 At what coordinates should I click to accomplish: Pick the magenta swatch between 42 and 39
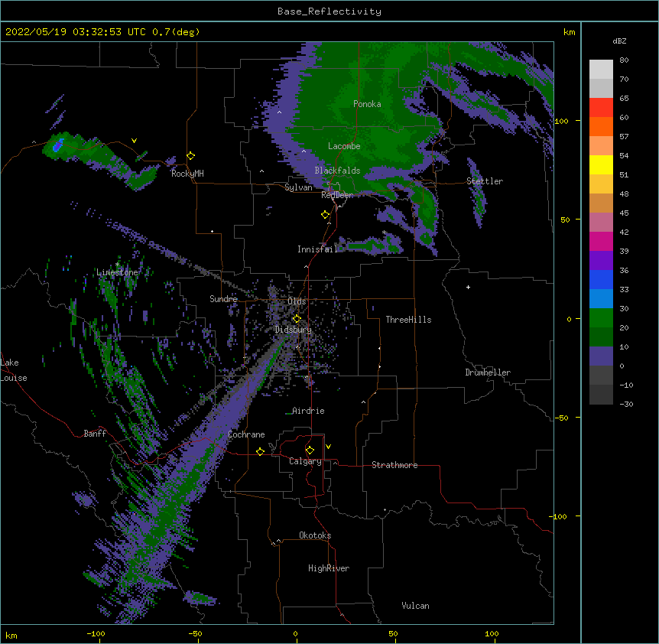601,241
